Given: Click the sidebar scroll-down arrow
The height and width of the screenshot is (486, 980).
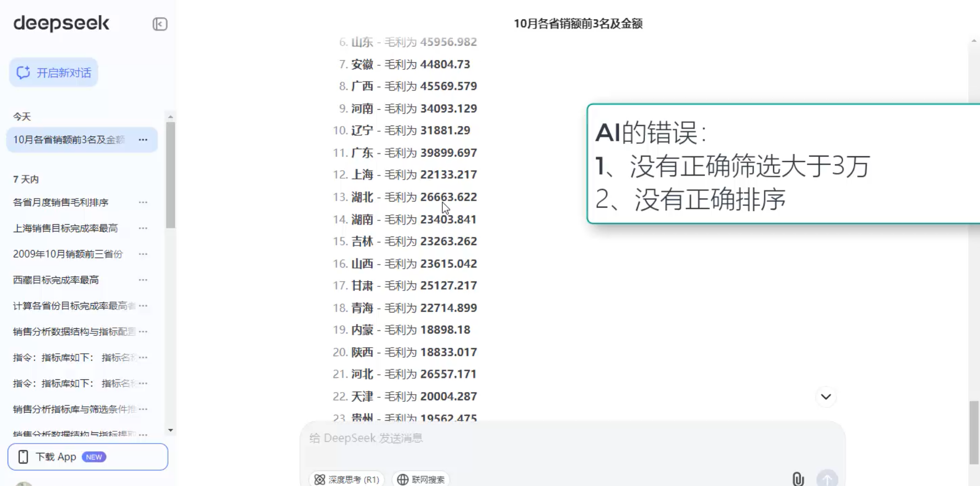Looking at the screenshot, I should point(171,430).
